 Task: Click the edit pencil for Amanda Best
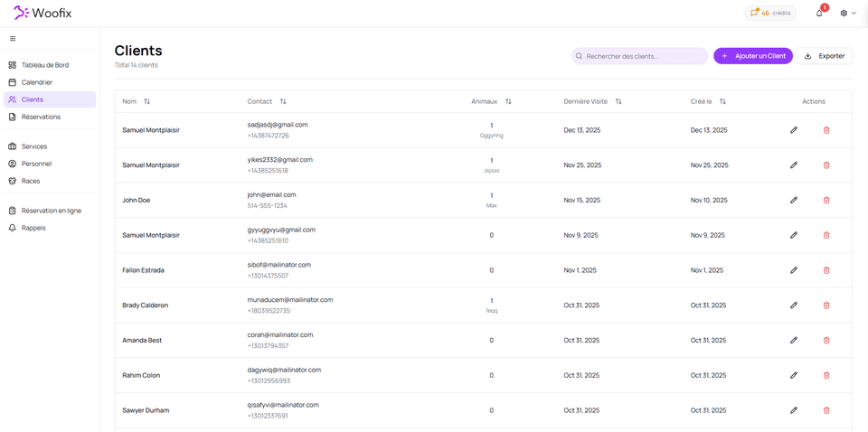(794, 341)
